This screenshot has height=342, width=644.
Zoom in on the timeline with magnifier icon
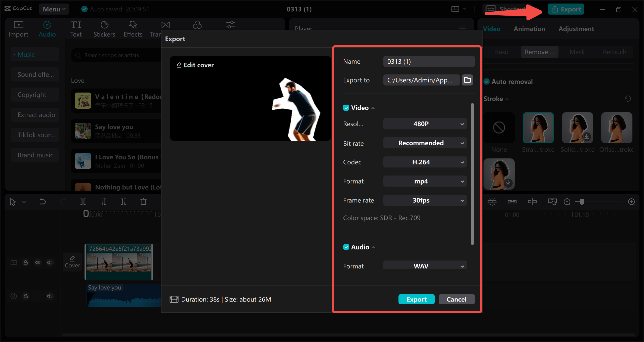point(632,201)
